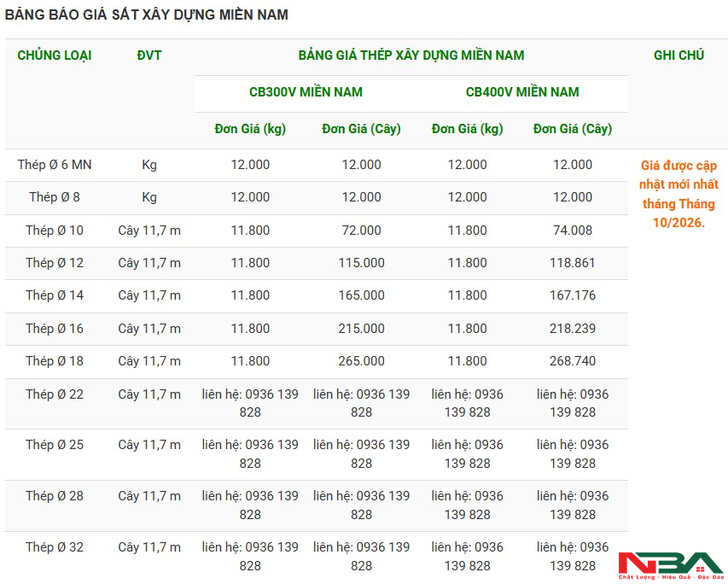Viewport: 728px width, 584px height.
Task: Click the 'CHỦNG LOẠI' column header
Action: 55,55
